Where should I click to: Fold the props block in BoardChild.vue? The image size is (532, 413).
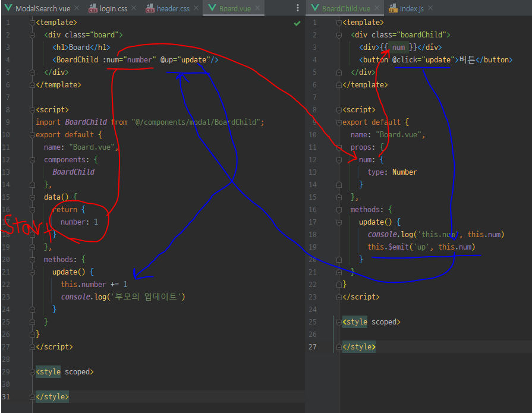pos(339,147)
